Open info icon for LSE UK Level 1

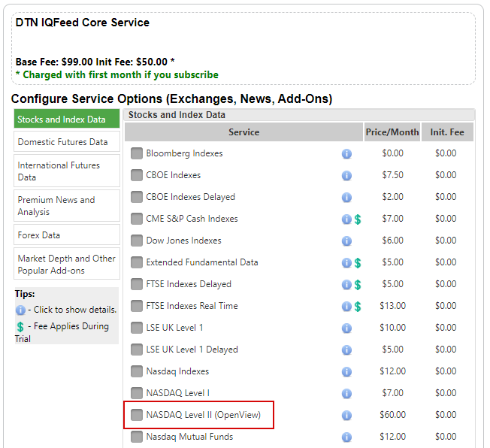(346, 328)
